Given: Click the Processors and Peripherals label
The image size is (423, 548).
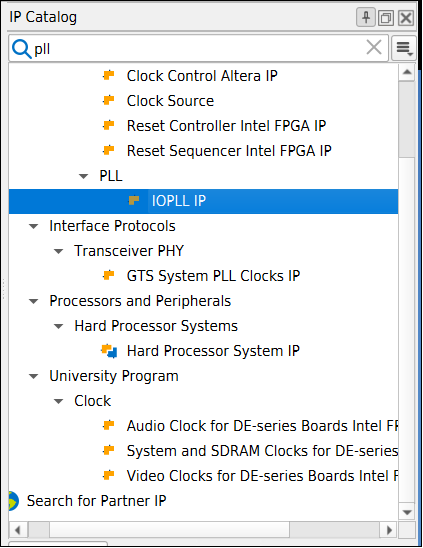Looking at the screenshot, I should coord(140,301).
